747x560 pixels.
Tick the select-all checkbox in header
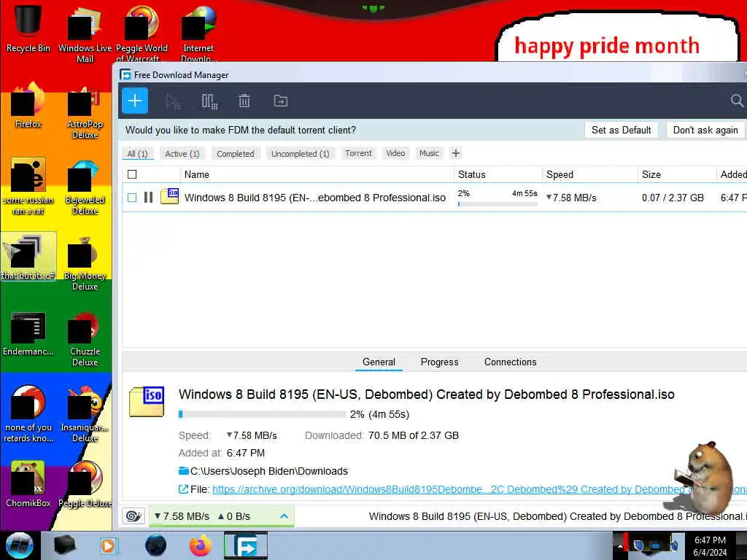tap(133, 174)
